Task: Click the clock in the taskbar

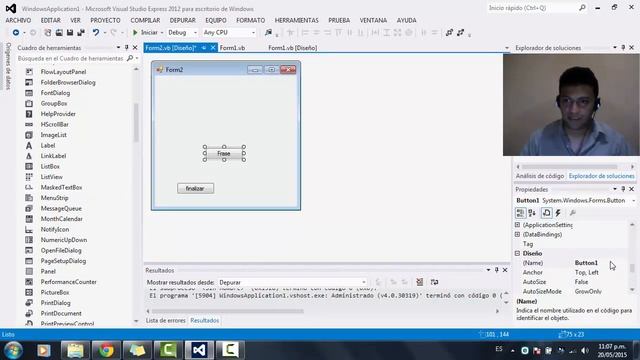Action: (611, 350)
